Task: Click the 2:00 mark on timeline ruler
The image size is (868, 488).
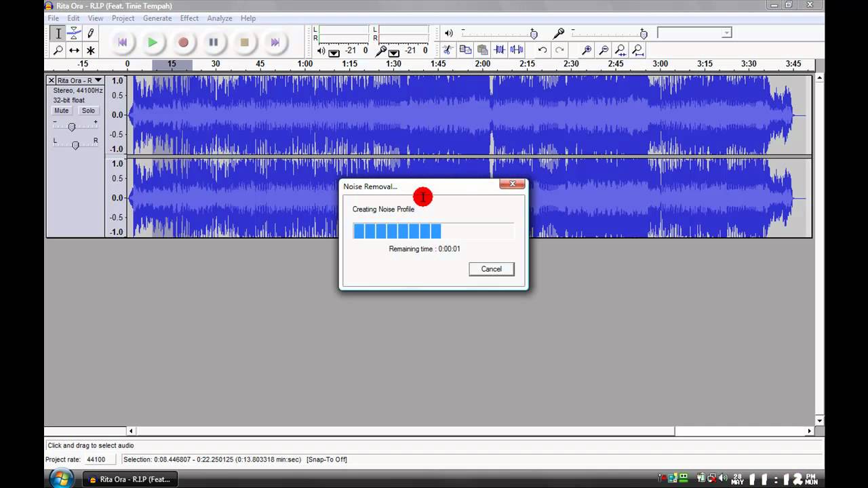Action: pos(483,64)
